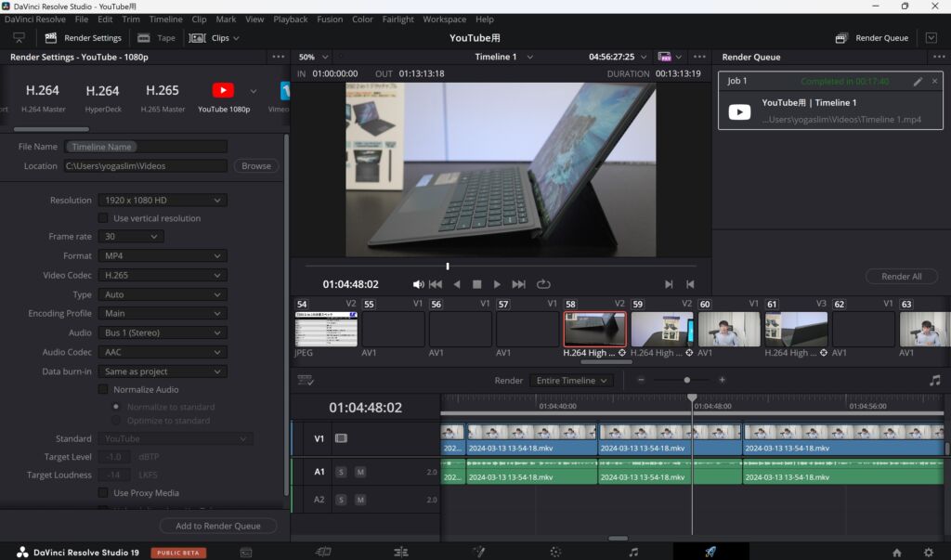Screen dimensions: 951x560
Task: Open the Data burn-in dropdown
Action: pyautogui.click(x=163, y=371)
